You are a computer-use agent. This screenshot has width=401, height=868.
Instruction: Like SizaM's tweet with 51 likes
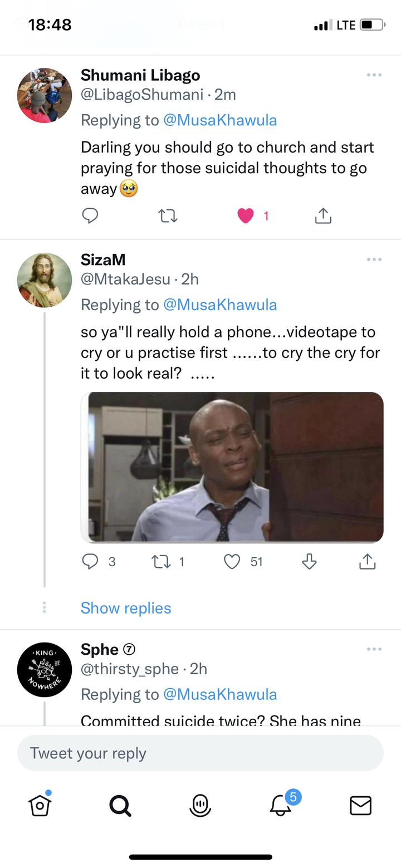click(232, 562)
